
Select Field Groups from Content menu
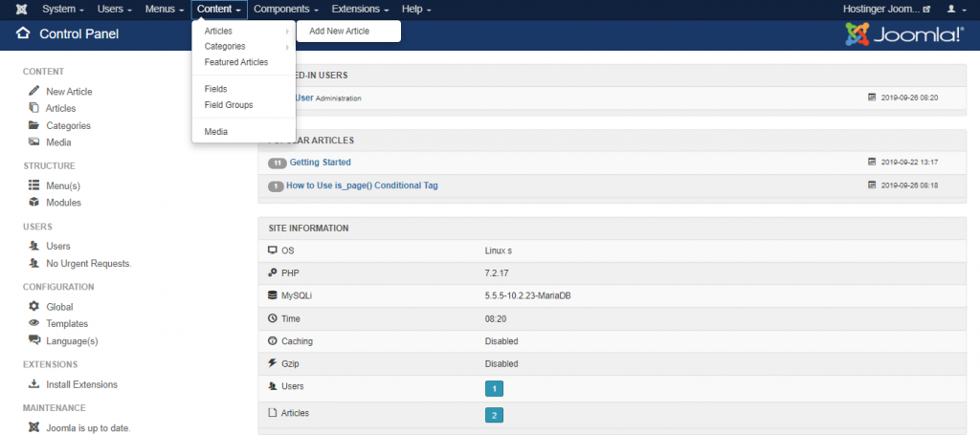[x=229, y=105]
